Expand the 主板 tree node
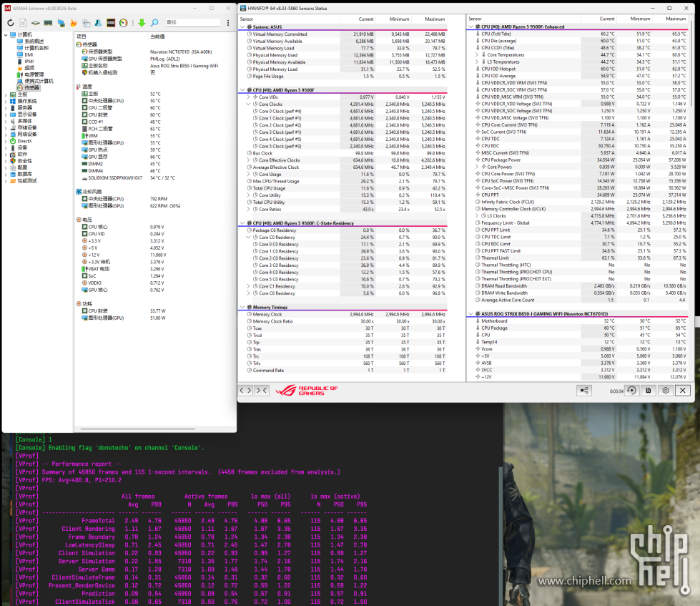This screenshot has width=700, height=606. point(6,94)
